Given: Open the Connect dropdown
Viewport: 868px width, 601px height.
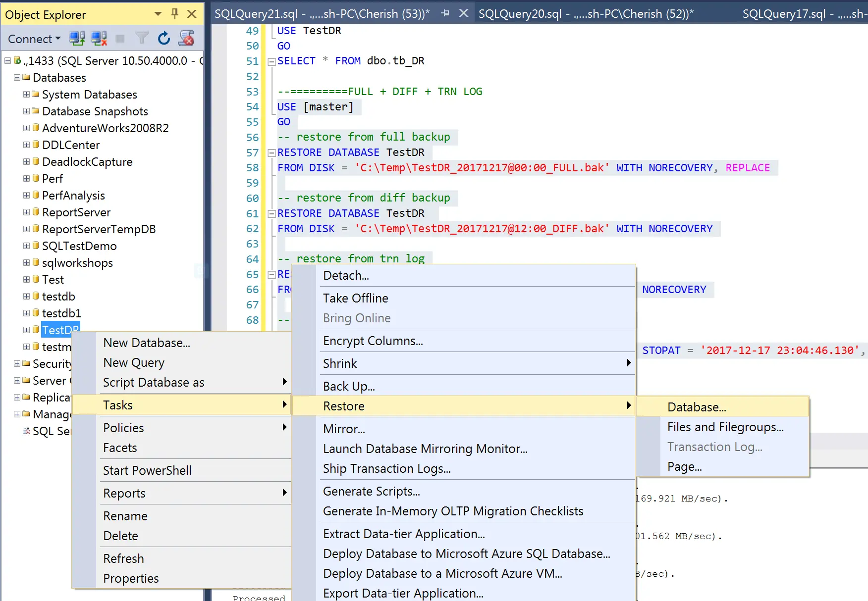Looking at the screenshot, I should pyautogui.click(x=34, y=39).
